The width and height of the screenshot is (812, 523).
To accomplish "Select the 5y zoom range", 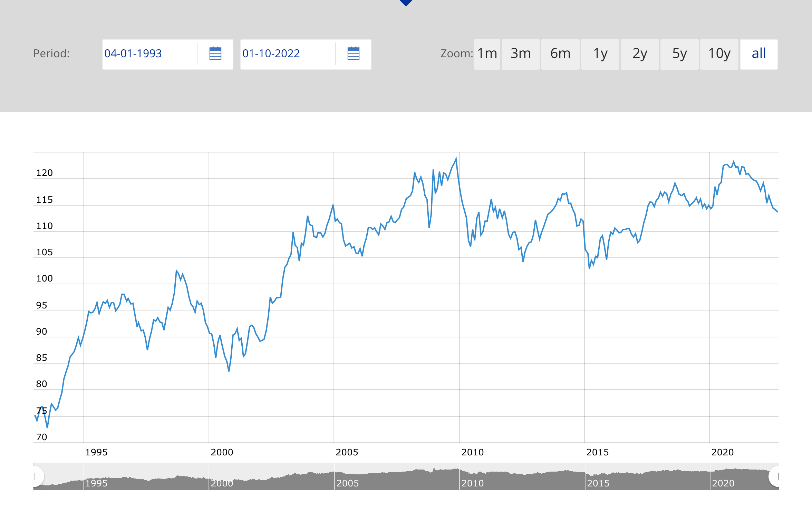I will pos(679,54).
